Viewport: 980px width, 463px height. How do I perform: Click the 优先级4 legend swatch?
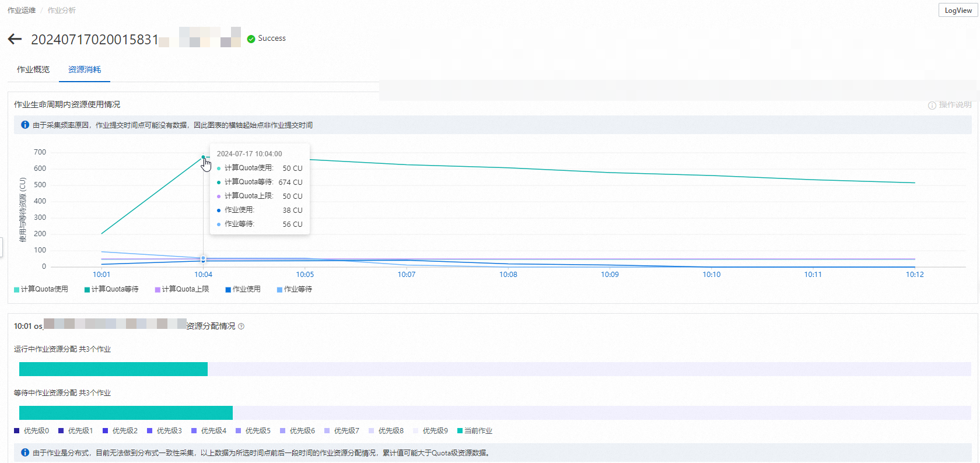(194, 431)
